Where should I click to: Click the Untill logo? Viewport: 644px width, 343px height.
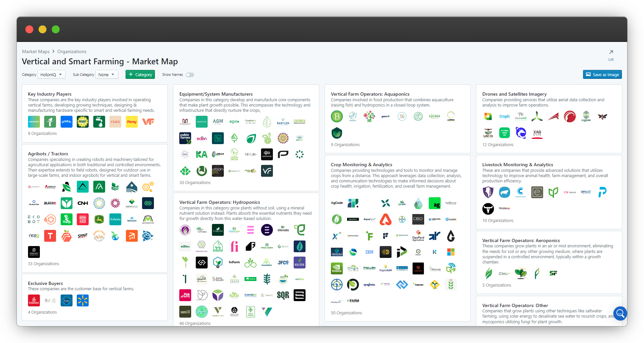click(x=185, y=312)
